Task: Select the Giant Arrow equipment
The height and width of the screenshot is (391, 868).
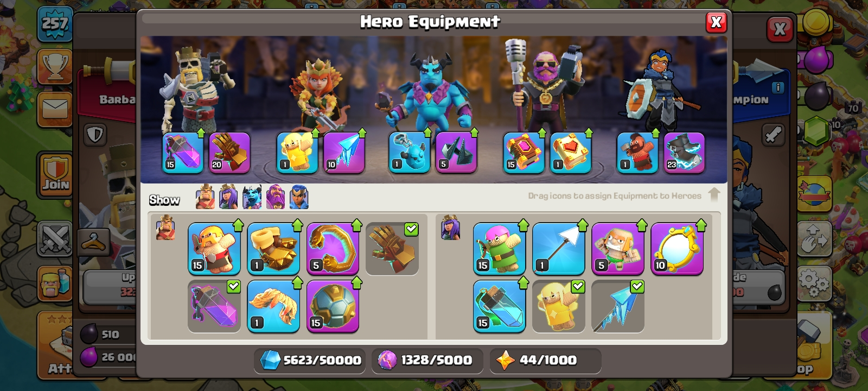Action: [559, 248]
